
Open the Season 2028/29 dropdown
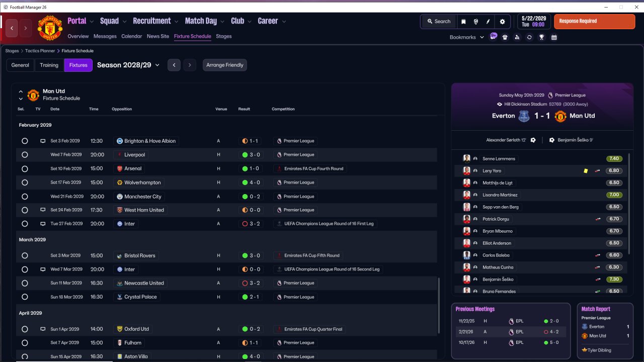[128, 65]
